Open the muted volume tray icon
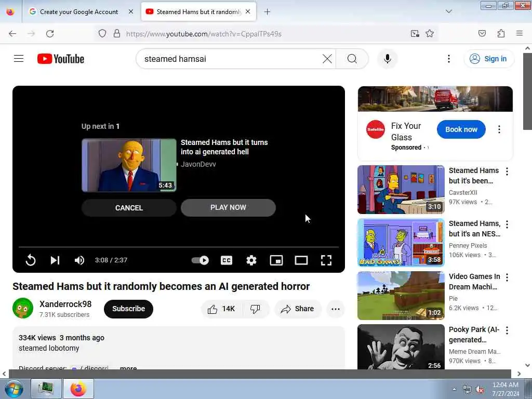Viewport: 532px width, 399px height. pyautogui.click(x=480, y=389)
